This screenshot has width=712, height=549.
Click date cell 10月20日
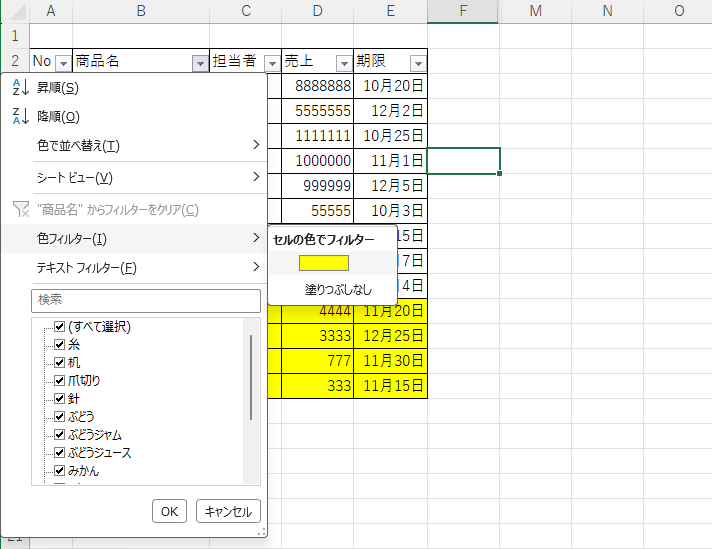391,86
